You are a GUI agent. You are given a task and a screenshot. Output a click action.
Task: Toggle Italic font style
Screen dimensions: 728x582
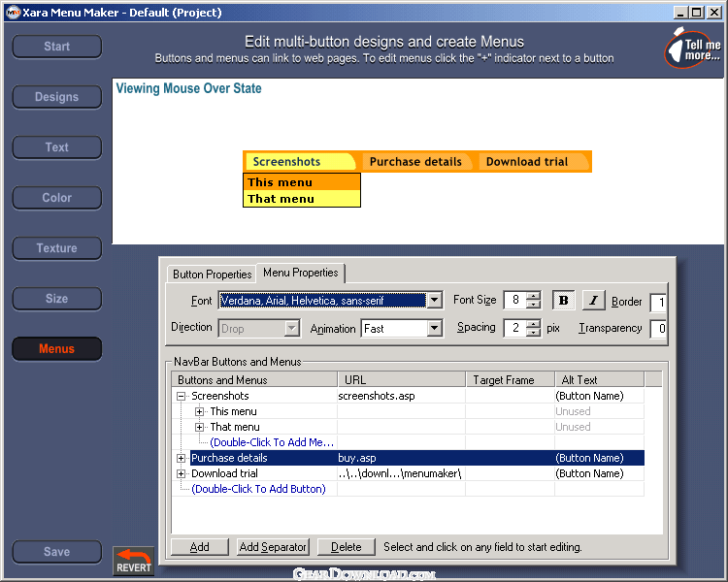point(593,301)
